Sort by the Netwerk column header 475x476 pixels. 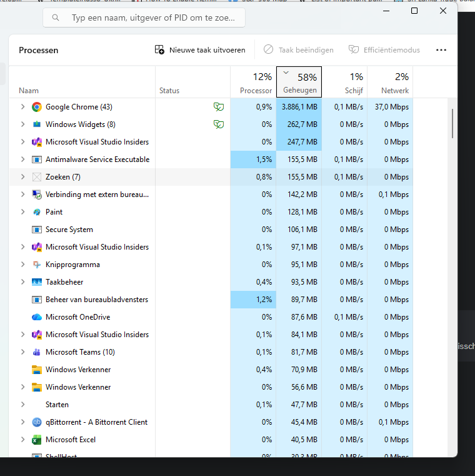pos(390,82)
